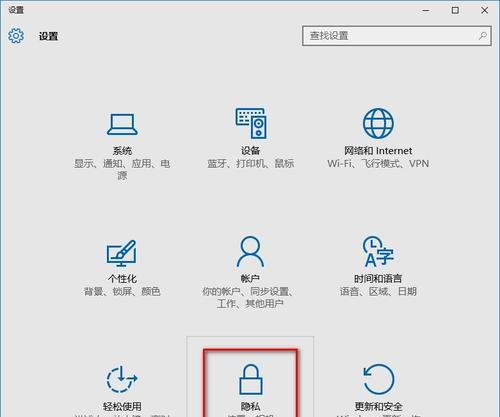Click the 网络和 Internet label
Screen dimensions: 500x417
point(378,151)
